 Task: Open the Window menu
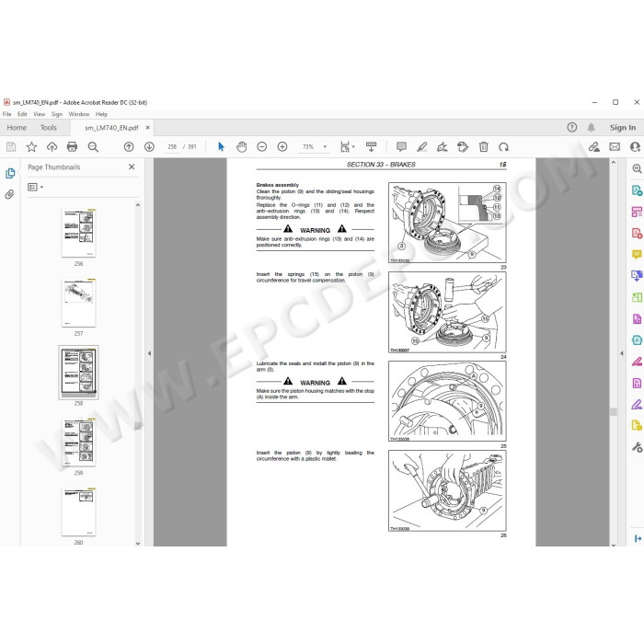click(79, 114)
